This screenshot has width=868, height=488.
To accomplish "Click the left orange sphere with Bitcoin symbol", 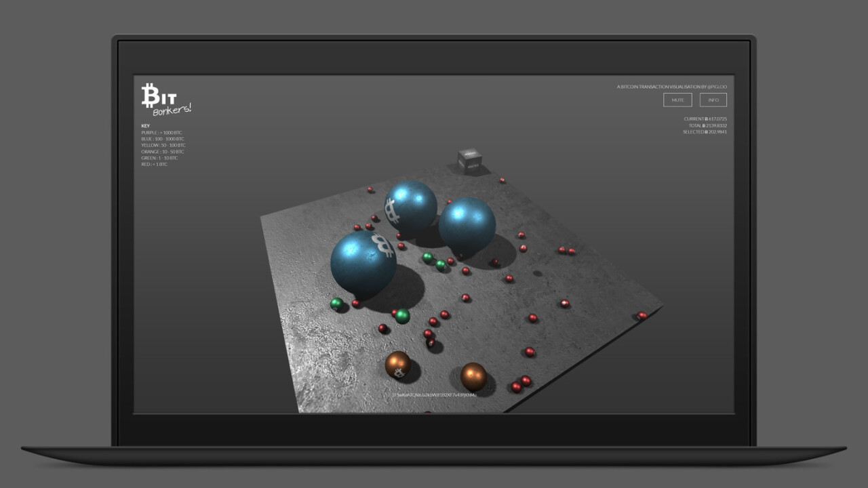I will coord(398,365).
